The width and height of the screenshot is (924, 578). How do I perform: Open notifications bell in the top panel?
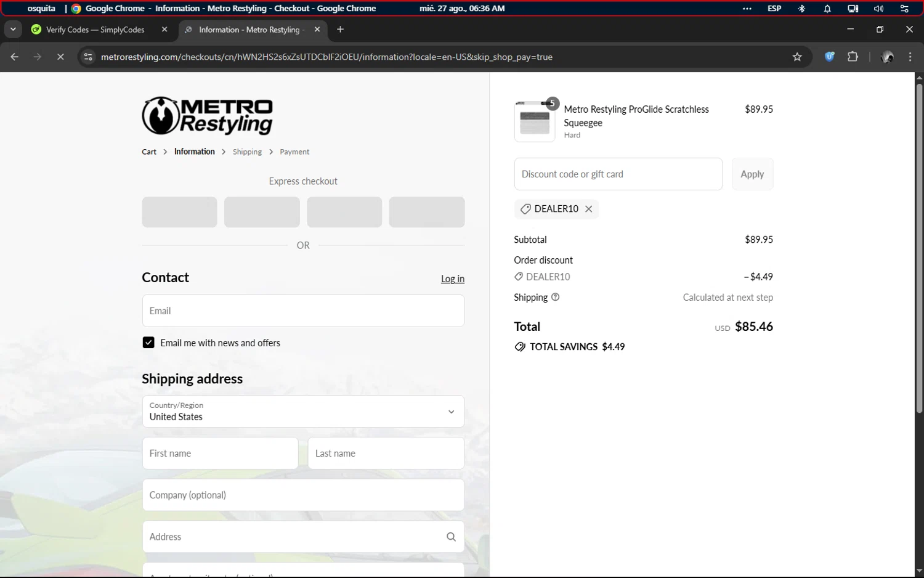tap(827, 9)
